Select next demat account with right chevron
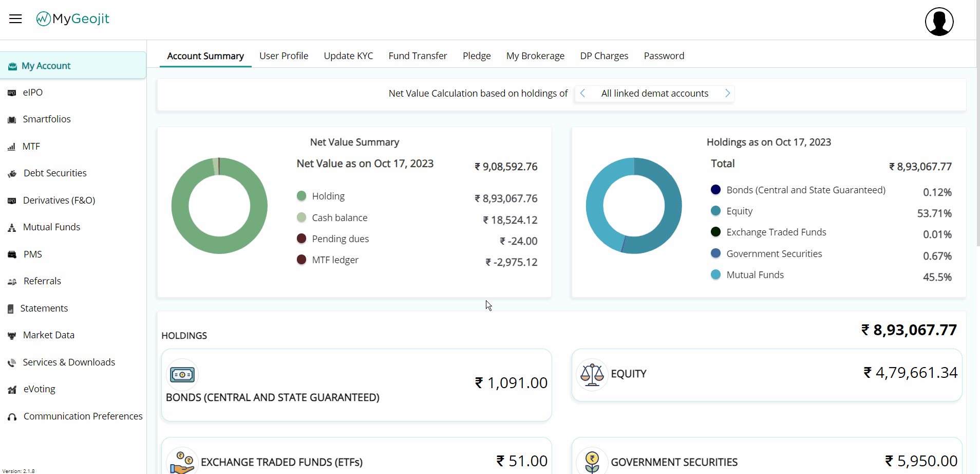This screenshot has width=980, height=474. pyautogui.click(x=727, y=94)
